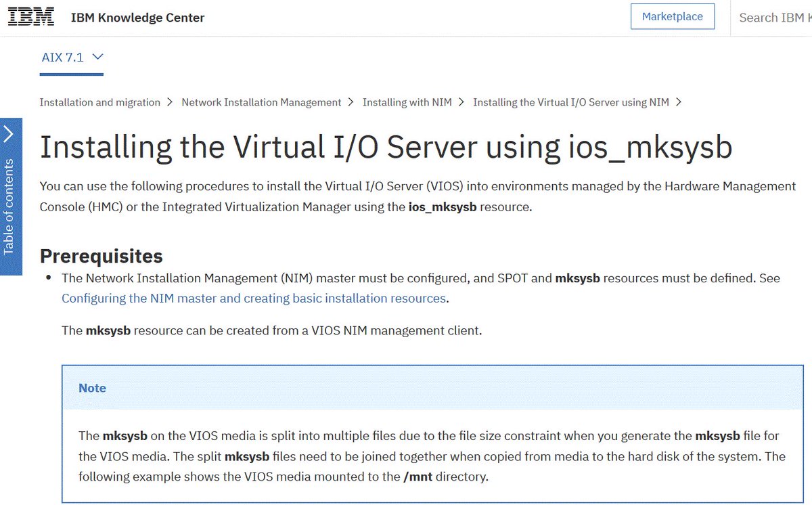Open Network Installation Management breadcrumb

[261, 102]
